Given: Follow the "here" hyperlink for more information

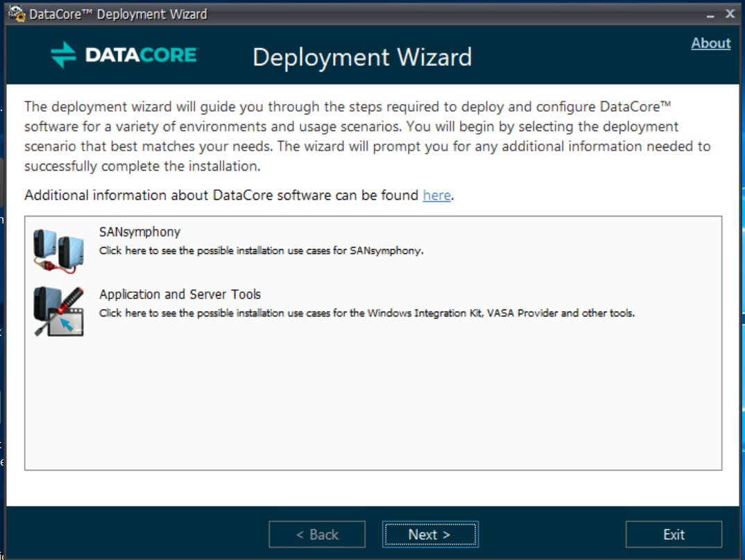Looking at the screenshot, I should (x=436, y=195).
